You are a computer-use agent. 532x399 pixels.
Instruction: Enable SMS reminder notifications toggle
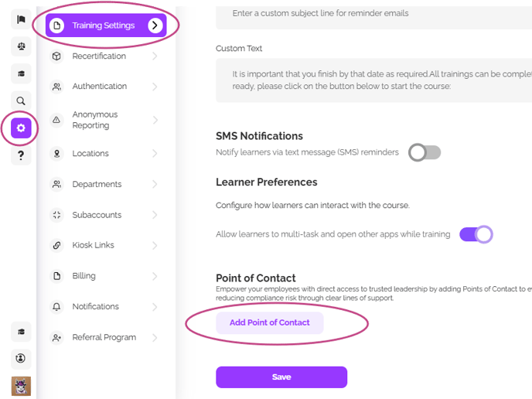[425, 152]
